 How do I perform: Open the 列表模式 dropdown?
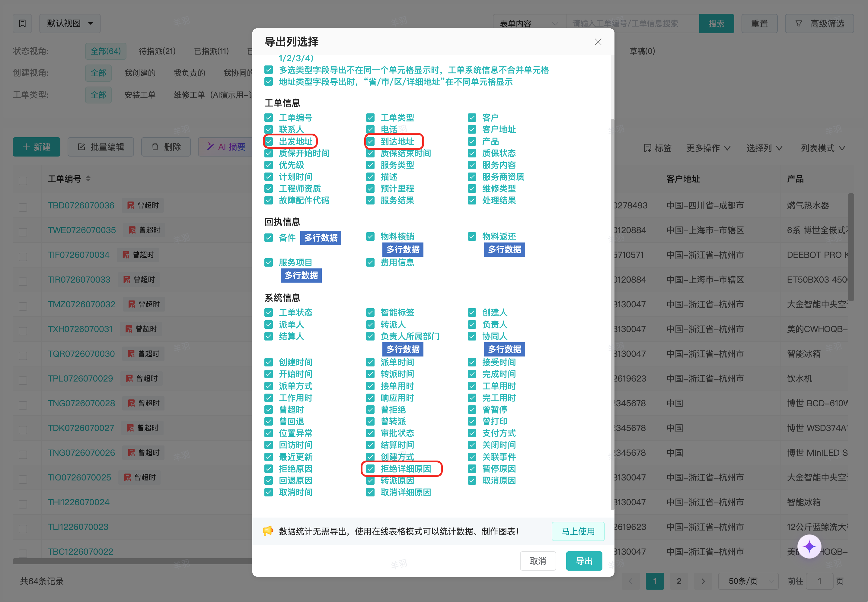point(823,148)
